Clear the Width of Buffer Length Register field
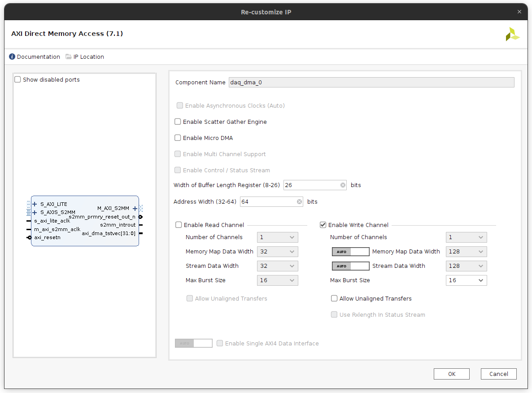The image size is (532, 393). (x=343, y=185)
